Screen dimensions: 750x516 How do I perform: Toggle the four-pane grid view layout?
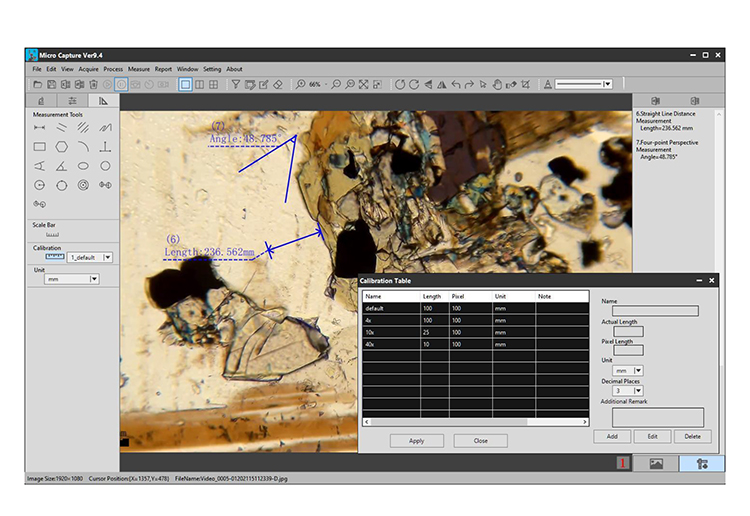coord(215,85)
